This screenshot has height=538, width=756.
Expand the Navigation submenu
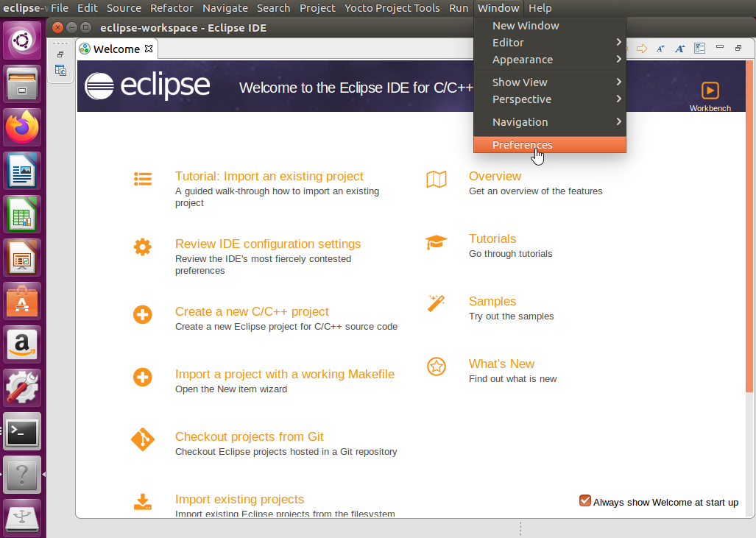tap(550, 122)
